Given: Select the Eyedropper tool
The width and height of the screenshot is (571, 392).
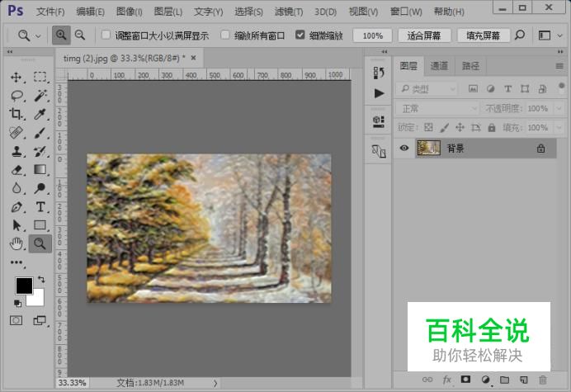Looking at the screenshot, I should point(40,114).
